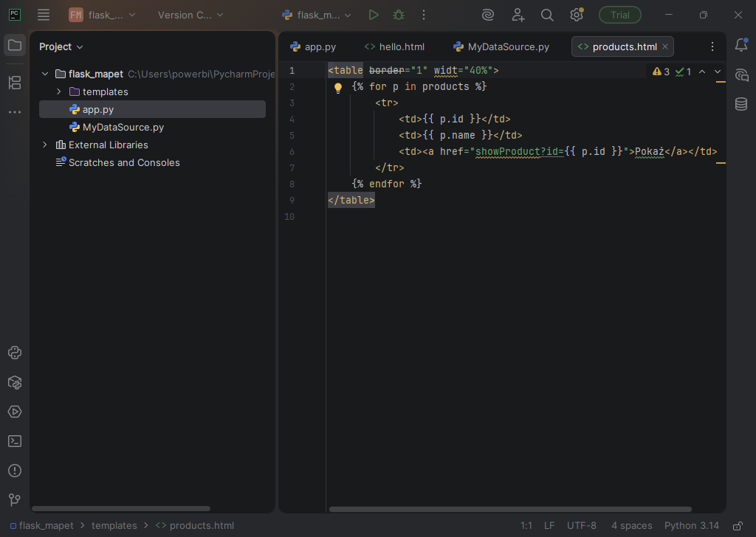Go to previous highlighted problem arrow
The width and height of the screenshot is (756, 537).
point(702,72)
